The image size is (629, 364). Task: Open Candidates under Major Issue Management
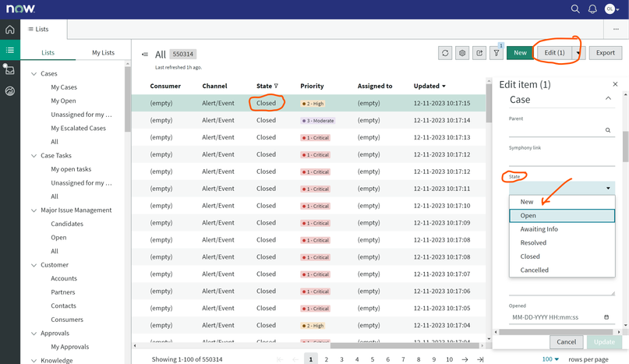click(x=67, y=224)
